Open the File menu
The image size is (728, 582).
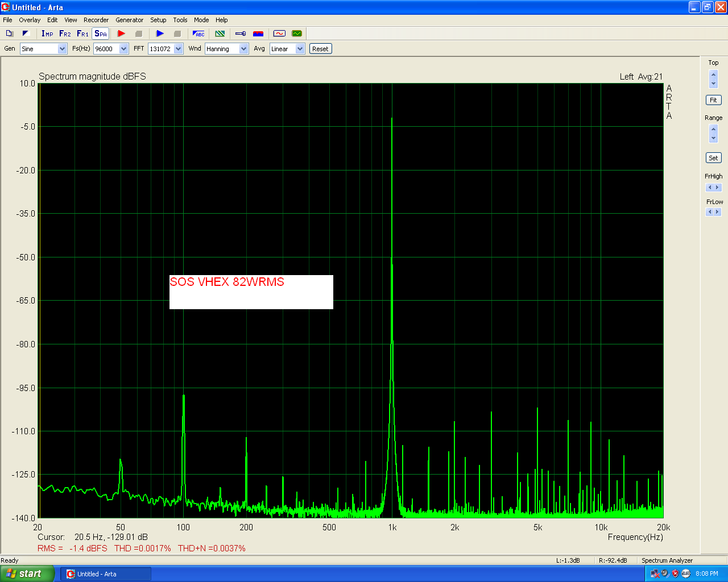click(x=7, y=20)
